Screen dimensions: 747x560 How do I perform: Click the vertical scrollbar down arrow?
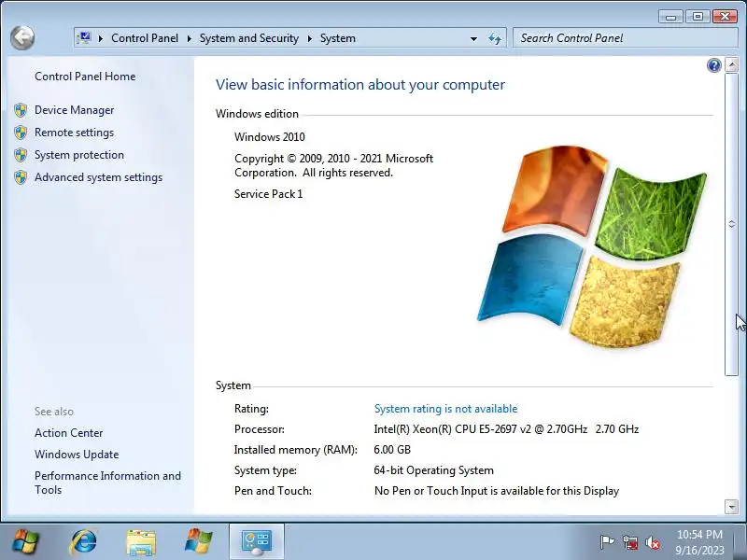coord(731,506)
